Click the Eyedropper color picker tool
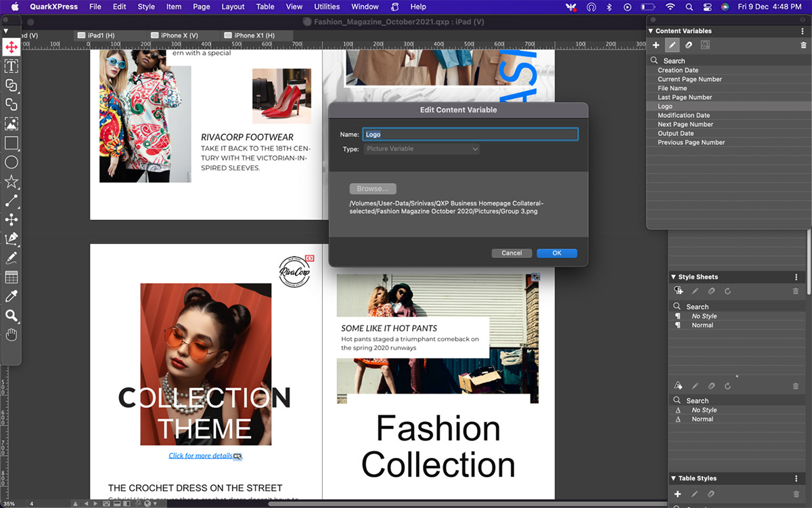The image size is (812, 508). click(11, 297)
